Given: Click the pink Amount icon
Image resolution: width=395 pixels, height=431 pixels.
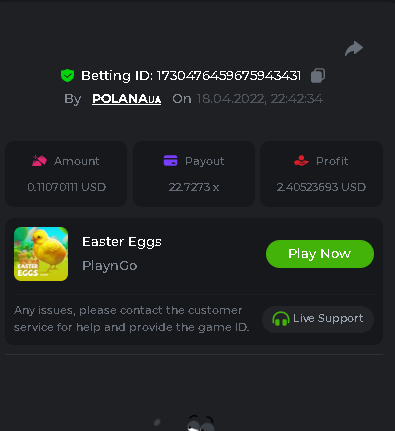Looking at the screenshot, I should 39,161.
